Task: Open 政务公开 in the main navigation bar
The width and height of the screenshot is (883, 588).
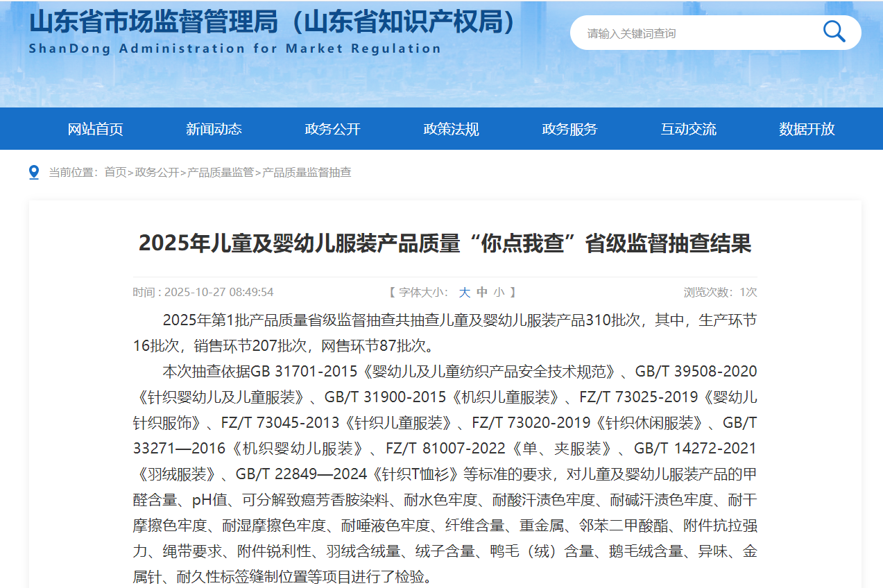Action: tap(332, 129)
